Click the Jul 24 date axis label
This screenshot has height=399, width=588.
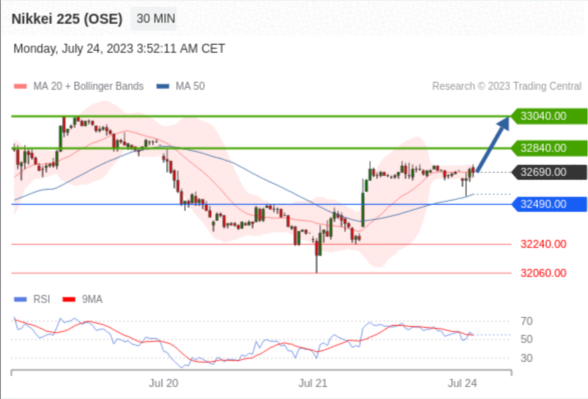point(462,383)
